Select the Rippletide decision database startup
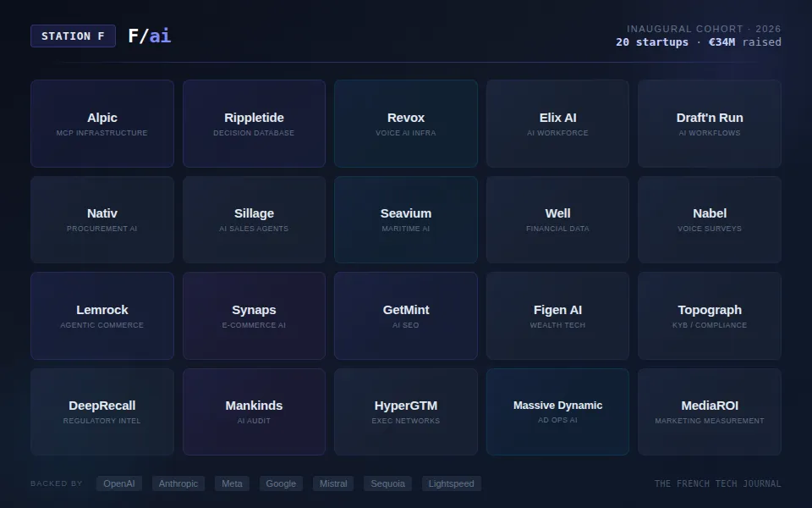 (x=254, y=123)
